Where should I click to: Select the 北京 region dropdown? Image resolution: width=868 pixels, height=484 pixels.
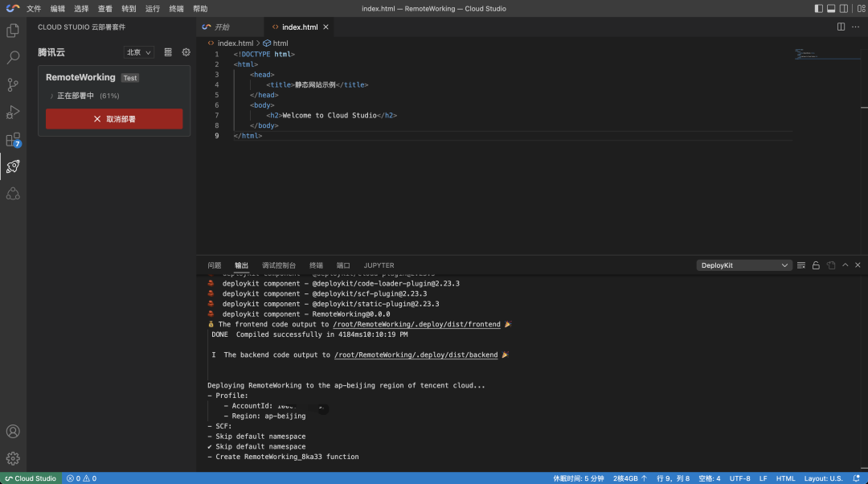tap(138, 52)
